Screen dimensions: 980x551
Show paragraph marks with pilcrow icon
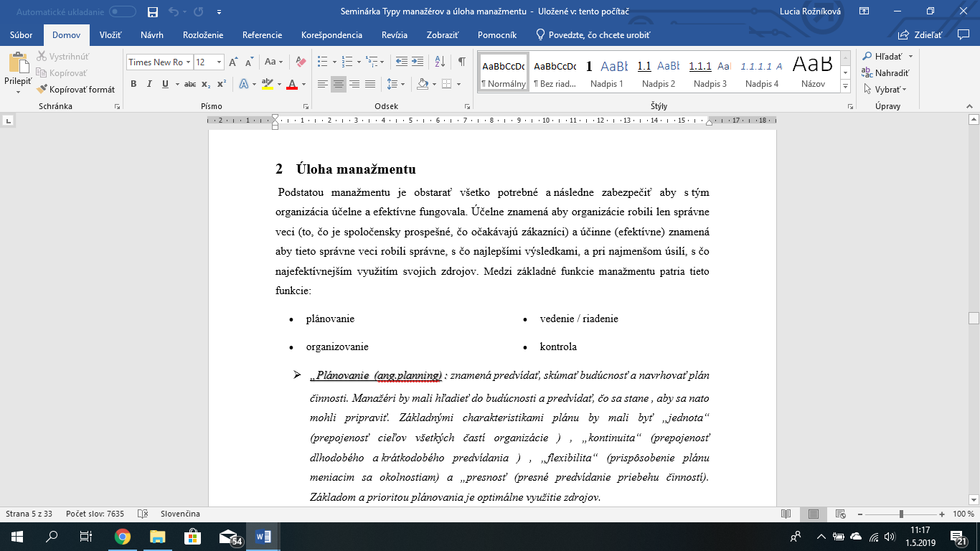coord(462,62)
